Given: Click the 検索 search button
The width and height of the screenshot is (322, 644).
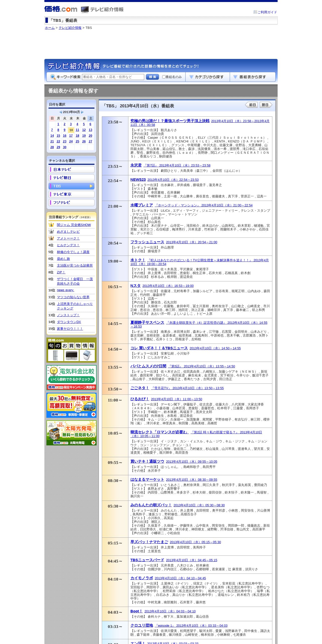Looking at the screenshot, I should (x=152, y=77).
